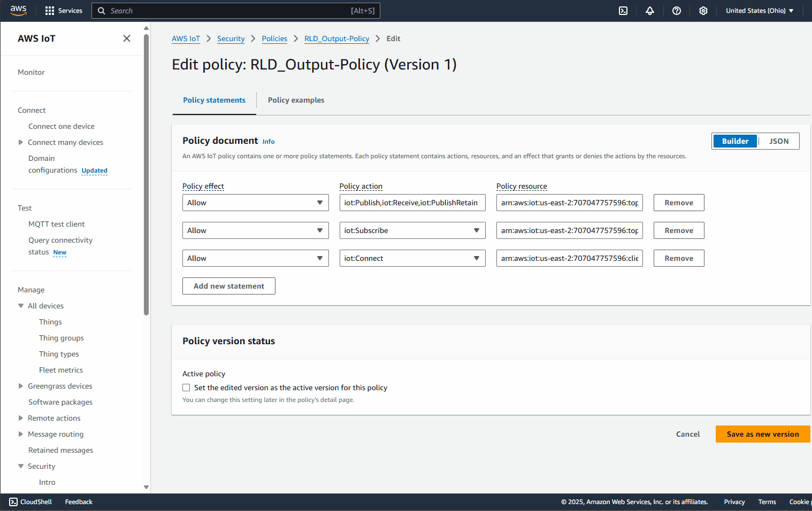Click the search bar
This screenshot has width=812, height=511.
tap(236, 11)
